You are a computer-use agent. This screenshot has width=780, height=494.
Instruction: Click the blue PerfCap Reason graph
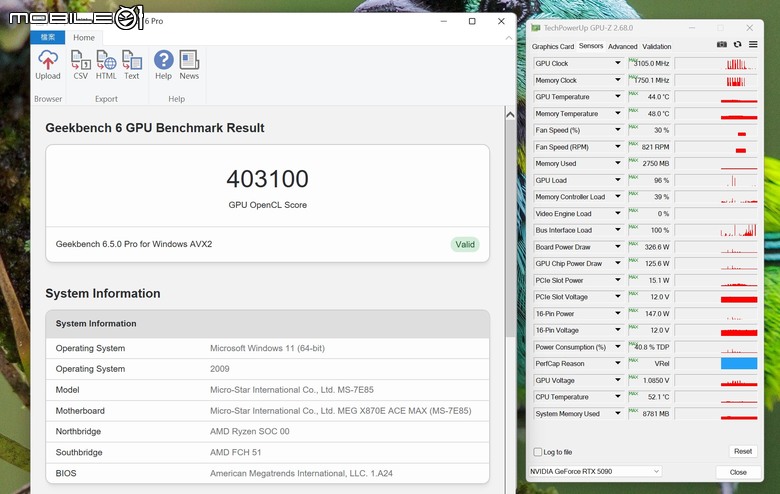point(739,364)
